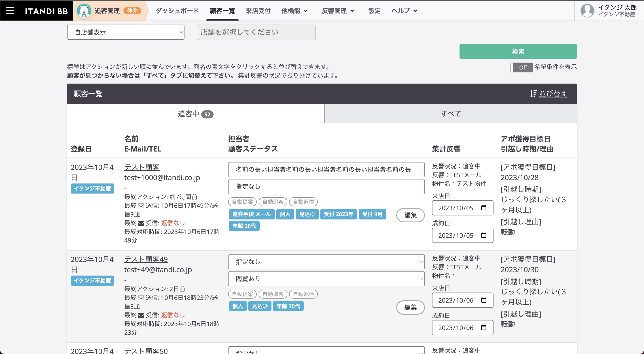Open the 担当者 dropdown for テスト顧客
This screenshot has width=644, height=354.
[x=326, y=170]
